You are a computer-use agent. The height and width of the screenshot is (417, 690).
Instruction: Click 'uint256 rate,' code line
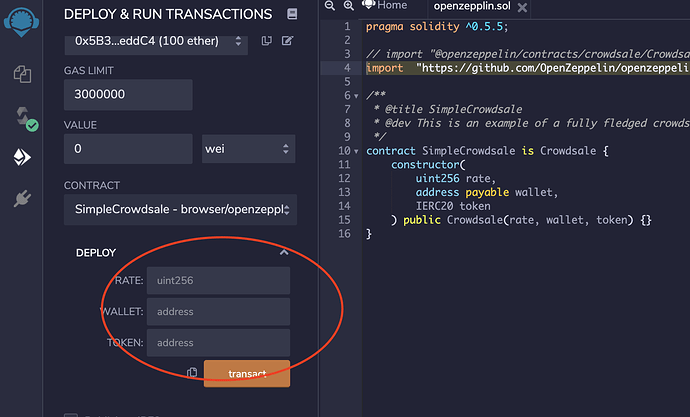(456, 178)
